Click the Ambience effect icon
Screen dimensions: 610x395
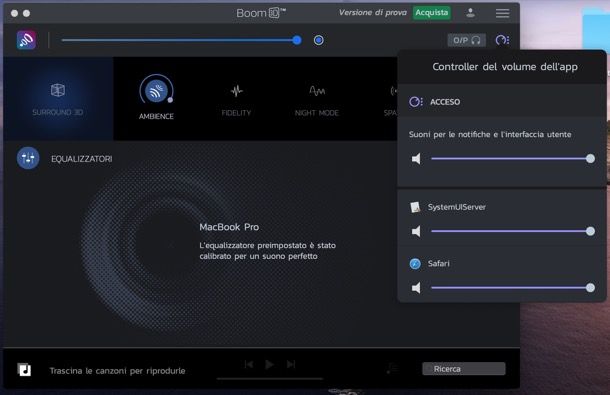coord(156,90)
